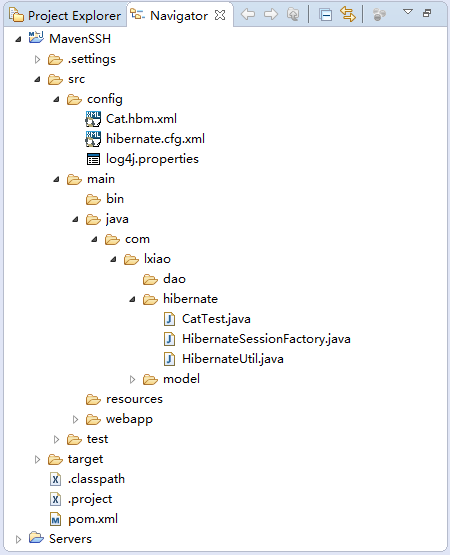Click the Minimize view icon

pos(427,13)
